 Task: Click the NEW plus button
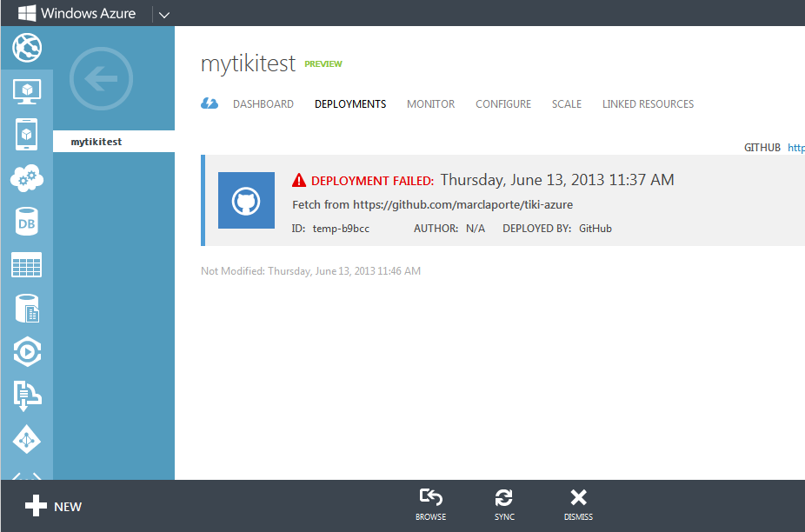[53, 506]
